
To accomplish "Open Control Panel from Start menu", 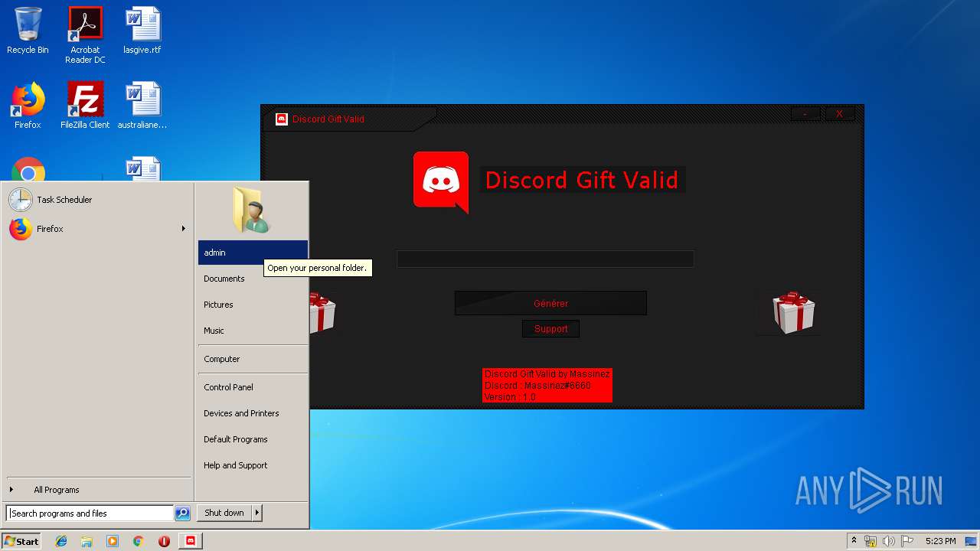I will (x=253, y=387).
